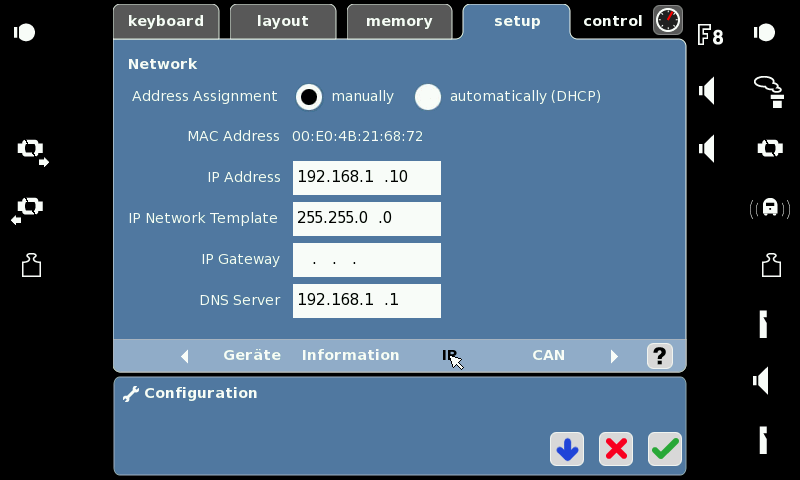The image size is (800, 480).
Task: Switch to the keyboard tab
Action: 166,21
